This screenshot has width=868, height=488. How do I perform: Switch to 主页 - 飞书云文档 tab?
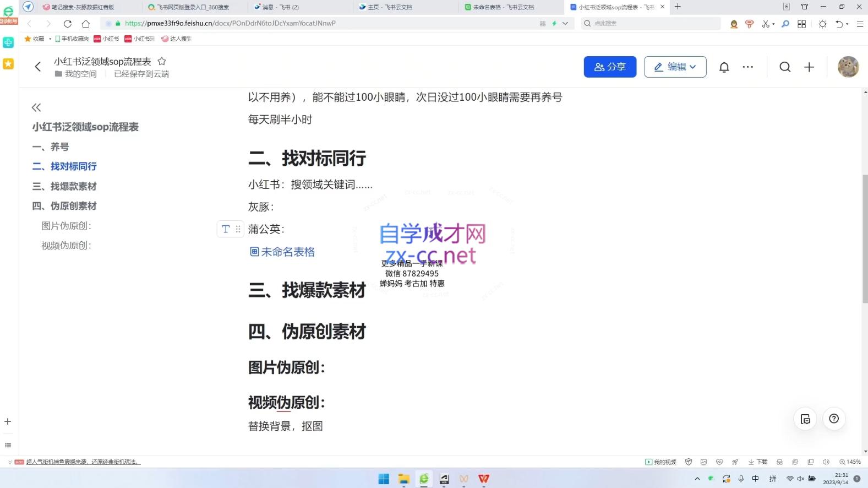click(390, 7)
